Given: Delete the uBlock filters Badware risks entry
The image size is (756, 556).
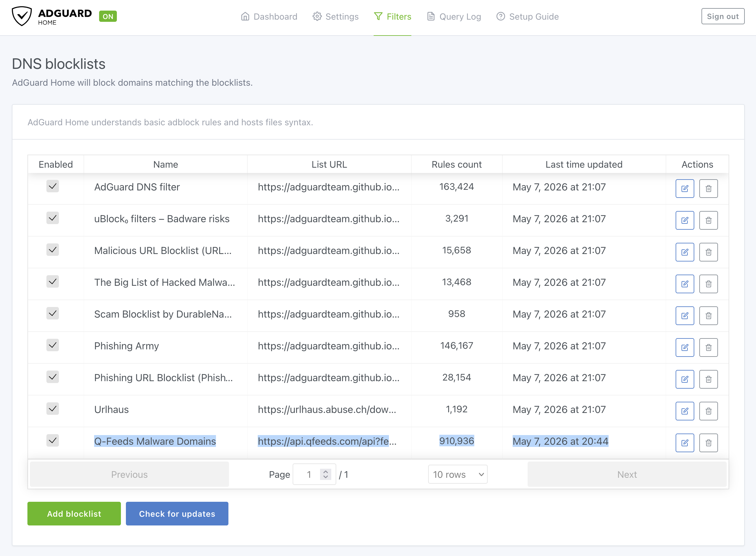Looking at the screenshot, I should tap(708, 220).
